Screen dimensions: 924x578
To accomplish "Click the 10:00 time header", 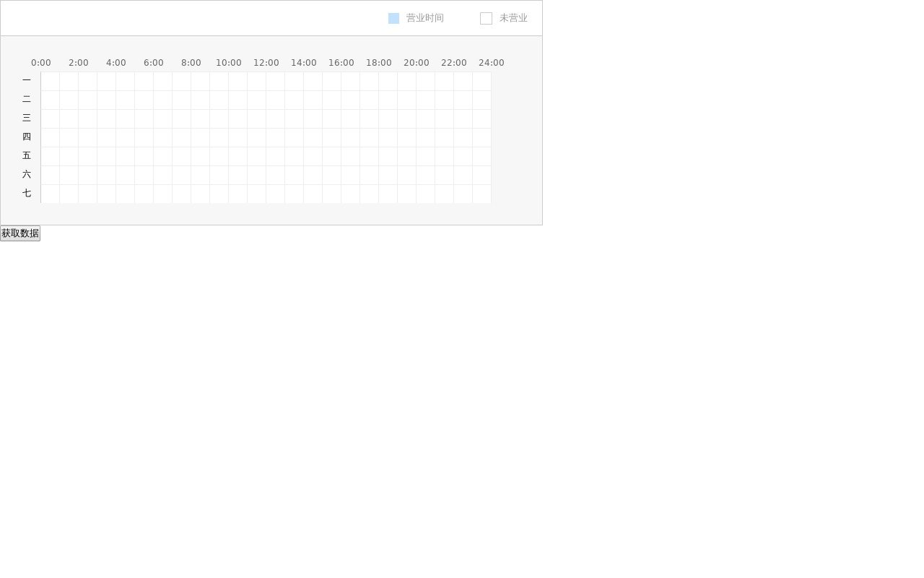I will click(229, 63).
